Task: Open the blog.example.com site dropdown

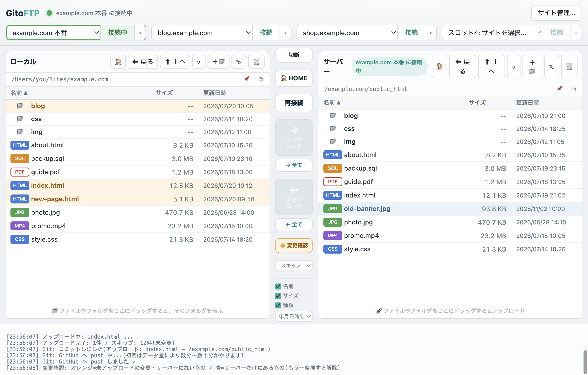Action: [202, 33]
